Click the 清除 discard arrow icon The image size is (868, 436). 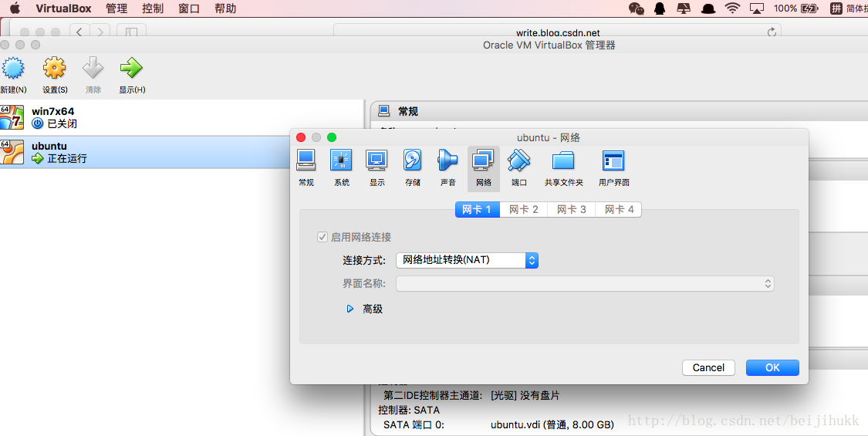[x=93, y=69]
